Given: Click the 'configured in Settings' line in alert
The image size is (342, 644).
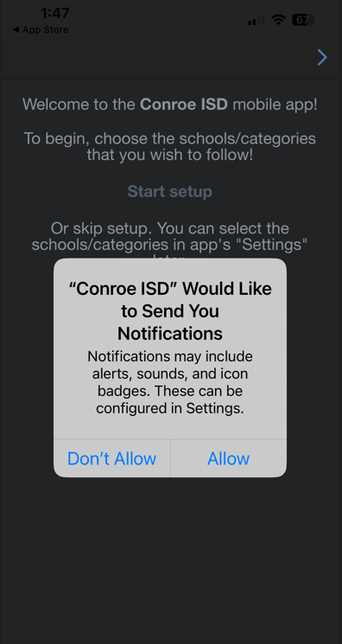Looking at the screenshot, I should tap(170, 409).
